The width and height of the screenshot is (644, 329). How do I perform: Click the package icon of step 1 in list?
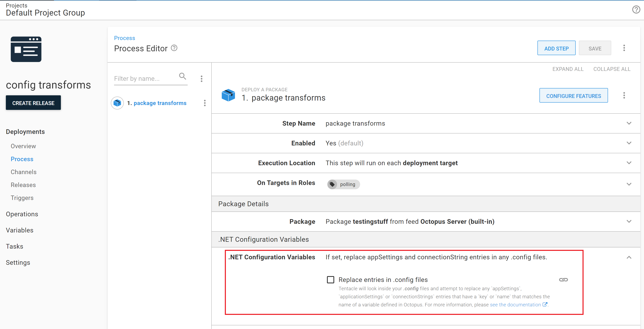click(x=117, y=103)
